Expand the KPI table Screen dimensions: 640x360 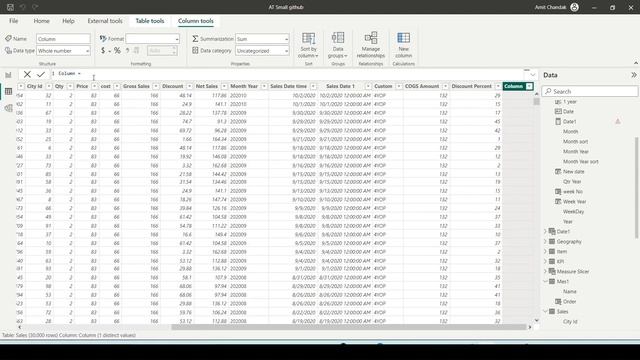[x=545, y=261]
